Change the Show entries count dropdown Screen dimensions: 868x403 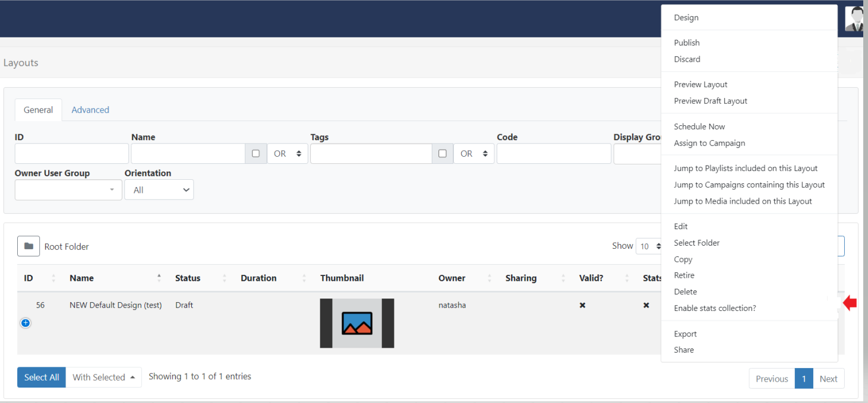649,246
